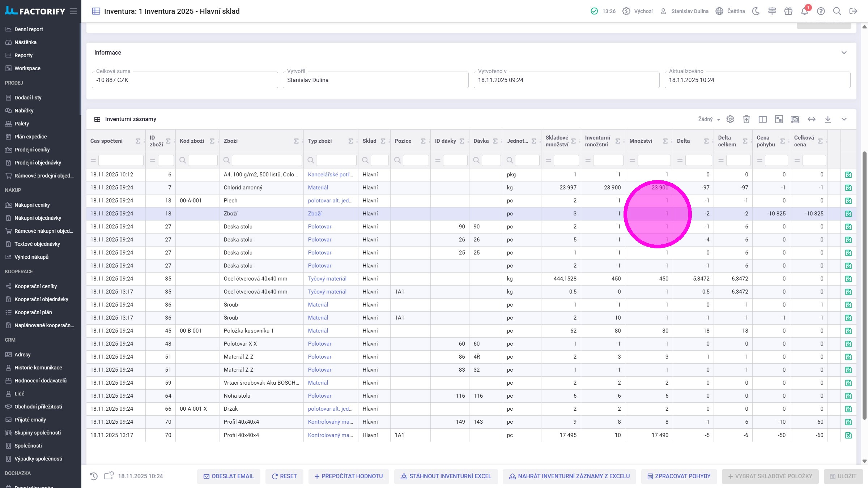Open Nákupní objednávky in sidebar
Viewport: 868px width, 488px height.
click(x=38, y=218)
